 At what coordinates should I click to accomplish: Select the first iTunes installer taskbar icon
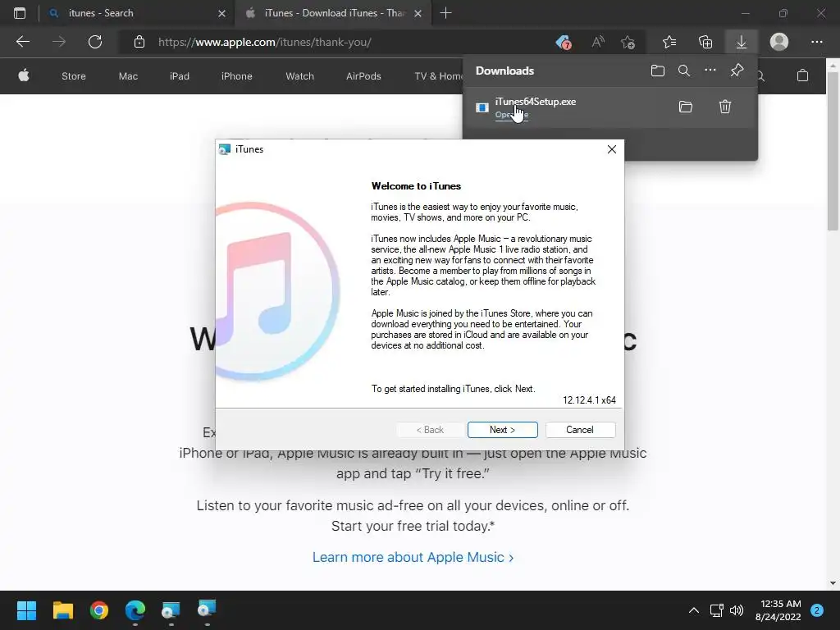171,610
